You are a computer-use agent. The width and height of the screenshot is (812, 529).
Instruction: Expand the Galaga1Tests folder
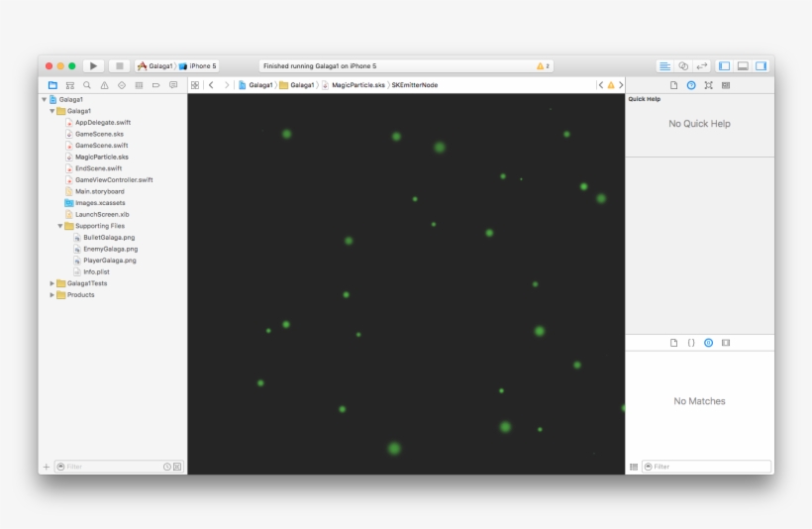click(x=52, y=283)
